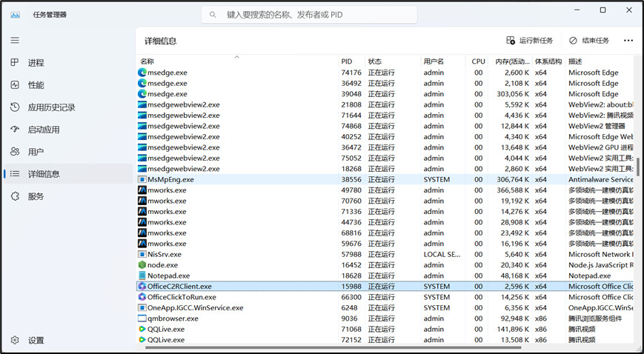644x354 pixels.
Task: Click the x86 cell of qmbrowser.exe
Action: (540, 318)
